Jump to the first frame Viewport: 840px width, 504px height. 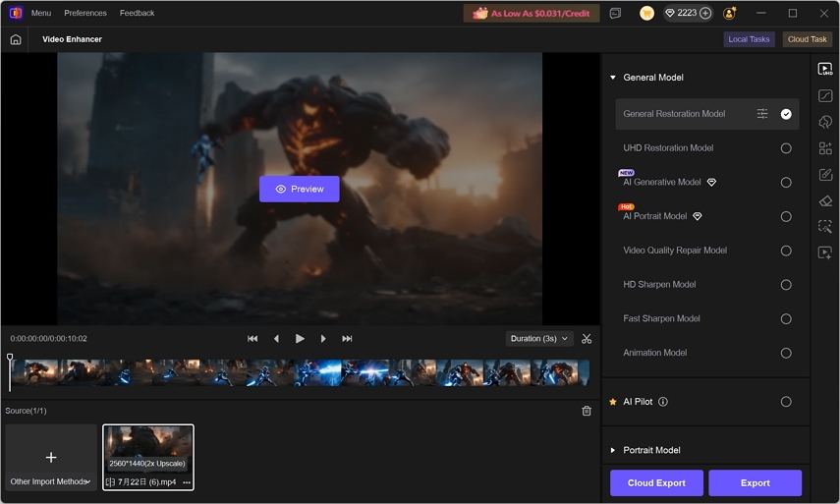pyautogui.click(x=252, y=339)
